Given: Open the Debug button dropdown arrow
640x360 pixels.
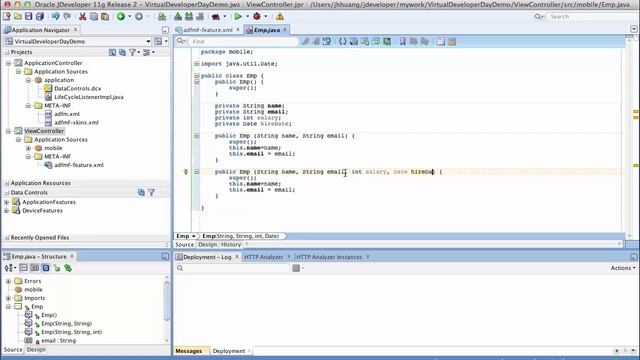Looking at the screenshot, I should point(266,17).
